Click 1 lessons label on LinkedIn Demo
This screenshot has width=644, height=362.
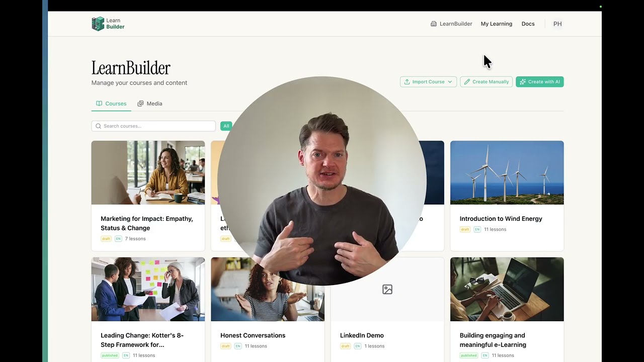pyautogui.click(x=375, y=346)
